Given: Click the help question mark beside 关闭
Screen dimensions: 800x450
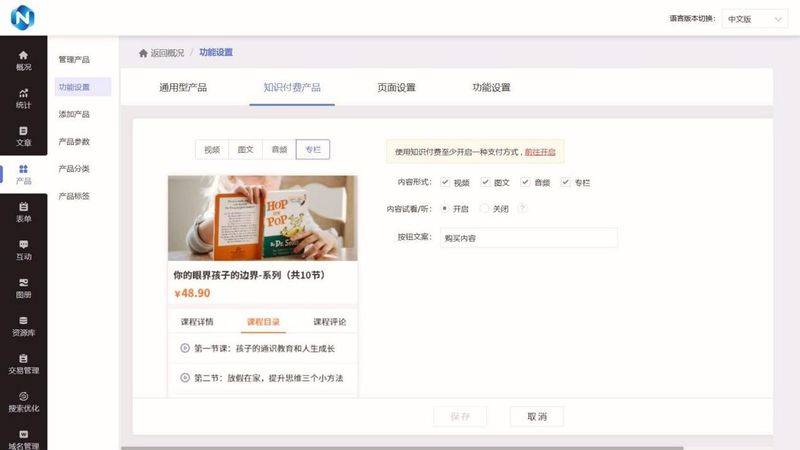Looking at the screenshot, I should 522,209.
